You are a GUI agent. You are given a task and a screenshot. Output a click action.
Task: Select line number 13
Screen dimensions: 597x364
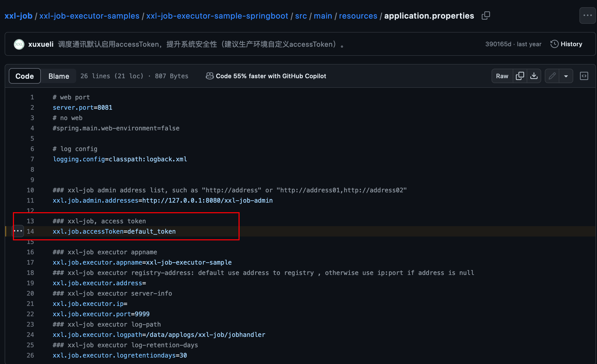[x=30, y=221]
